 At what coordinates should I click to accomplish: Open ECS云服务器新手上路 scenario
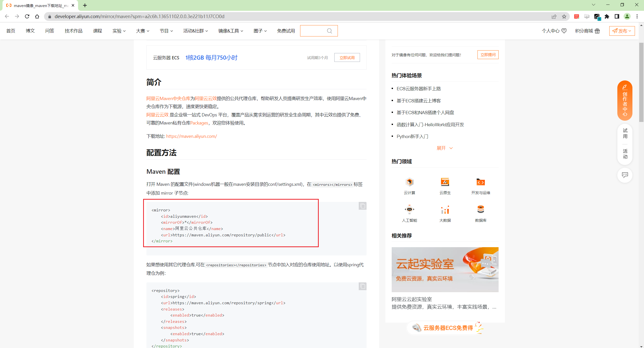click(x=419, y=89)
